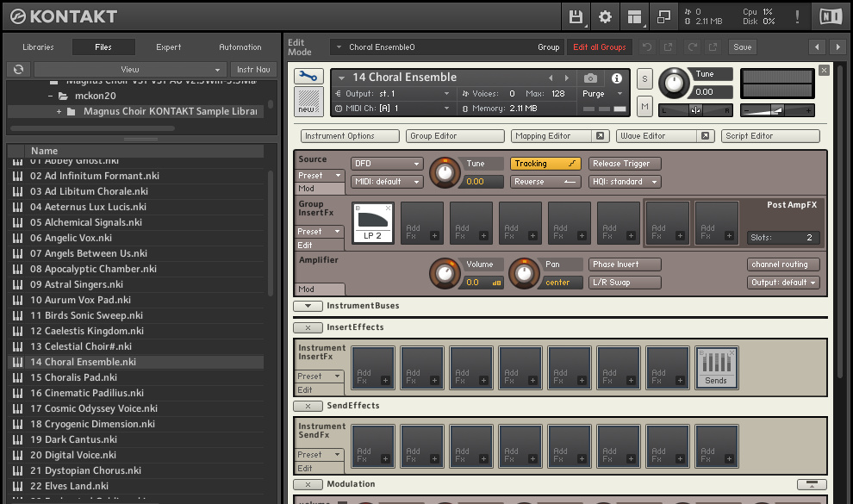Switch to the Automation tab

(240, 47)
